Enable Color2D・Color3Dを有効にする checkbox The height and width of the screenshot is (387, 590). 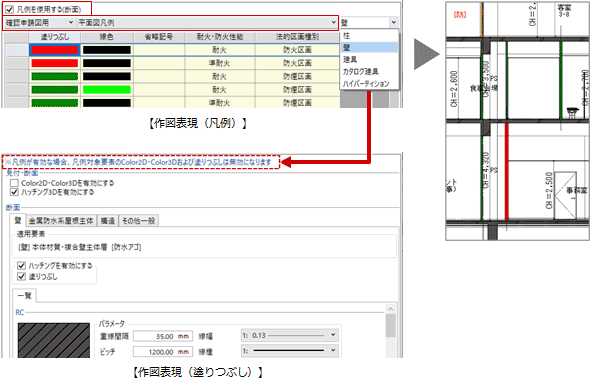pos(14,183)
